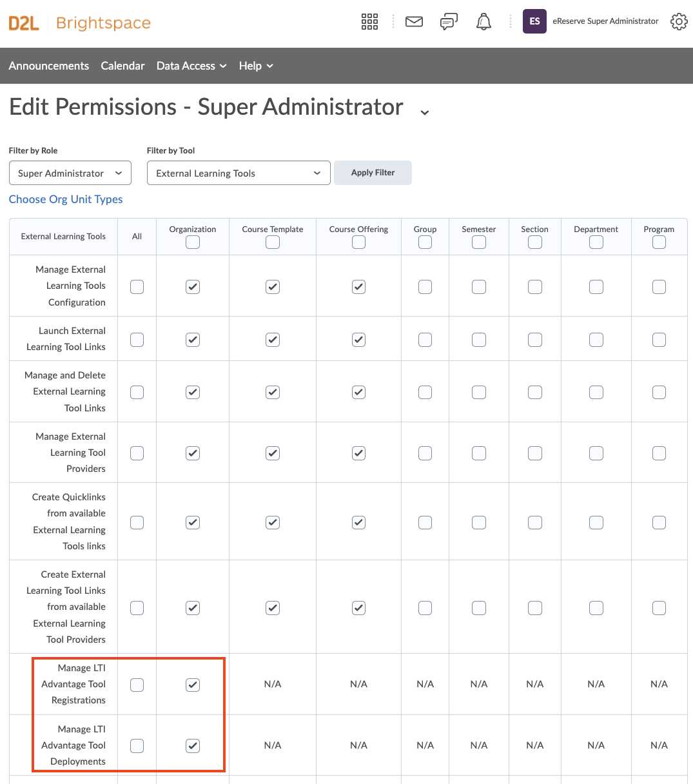693x784 pixels.
Task: Open the Help menu
Action: [x=256, y=66]
